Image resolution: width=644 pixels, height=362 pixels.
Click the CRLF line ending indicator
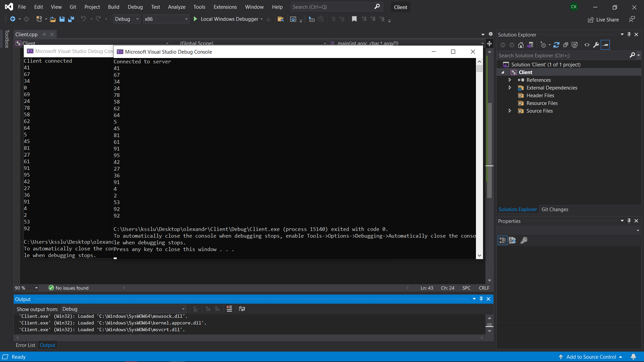point(484,288)
